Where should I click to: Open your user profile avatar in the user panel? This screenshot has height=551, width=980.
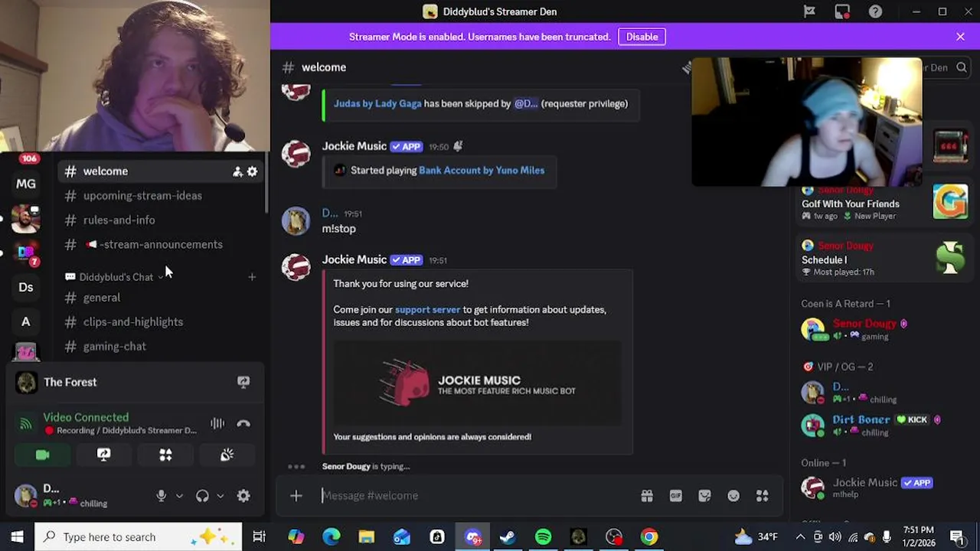(x=26, y=496)
